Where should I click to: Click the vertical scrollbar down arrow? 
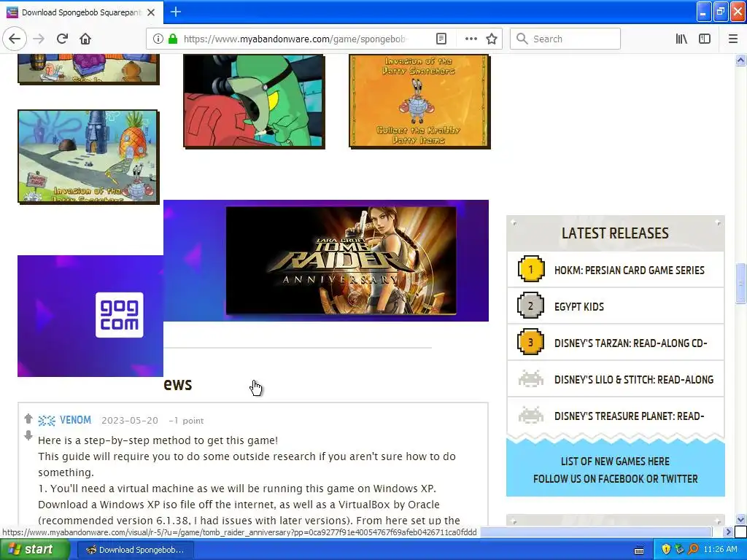(x=740, y=519)
